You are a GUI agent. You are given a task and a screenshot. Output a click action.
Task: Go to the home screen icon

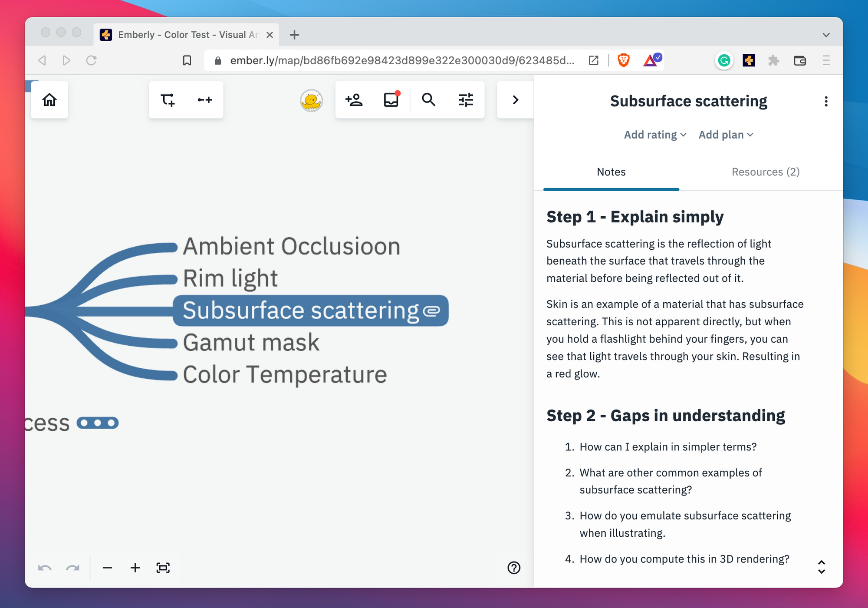tap(49, 100)
